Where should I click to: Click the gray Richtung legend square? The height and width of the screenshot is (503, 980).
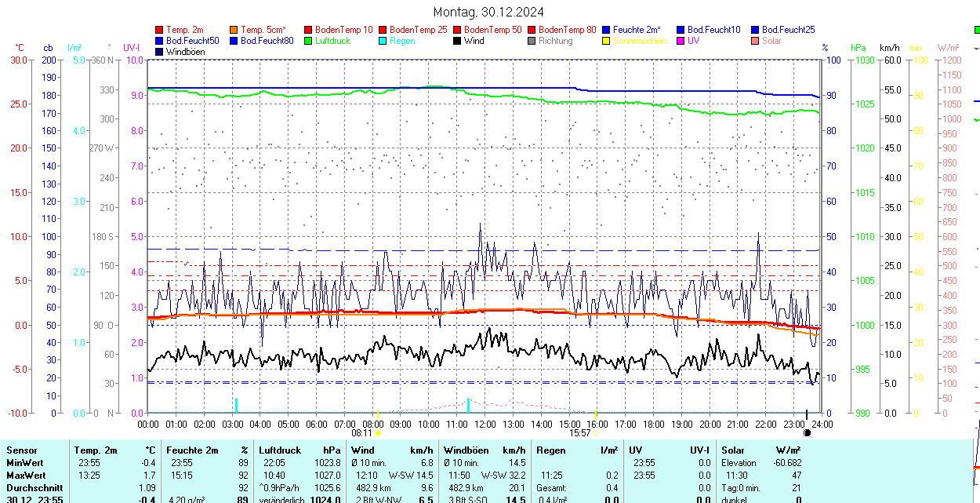pos(532,41)
